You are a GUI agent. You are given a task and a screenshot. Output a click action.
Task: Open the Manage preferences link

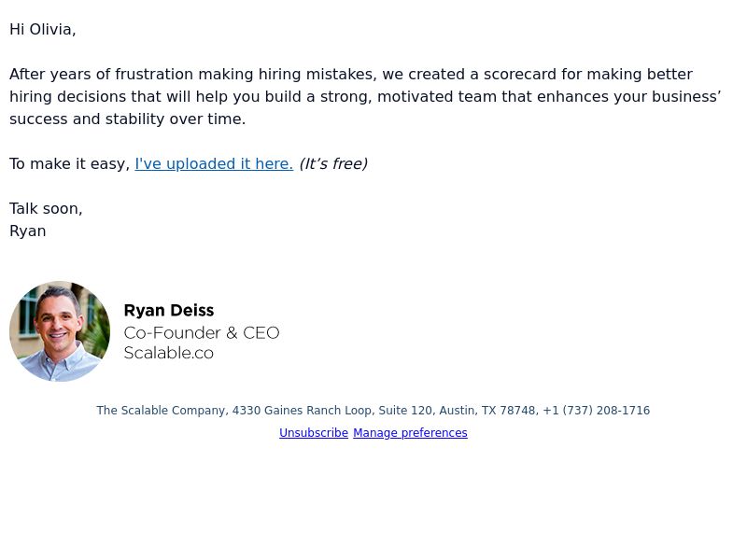tap(410, 433)
